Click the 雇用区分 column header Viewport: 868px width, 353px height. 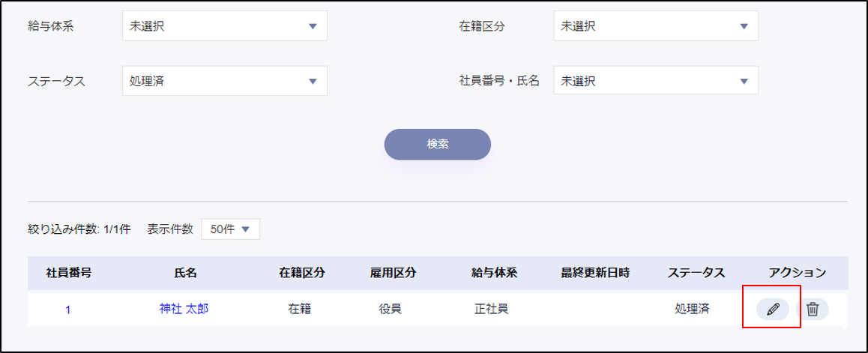pyautogui.click(x=393, y=272)
